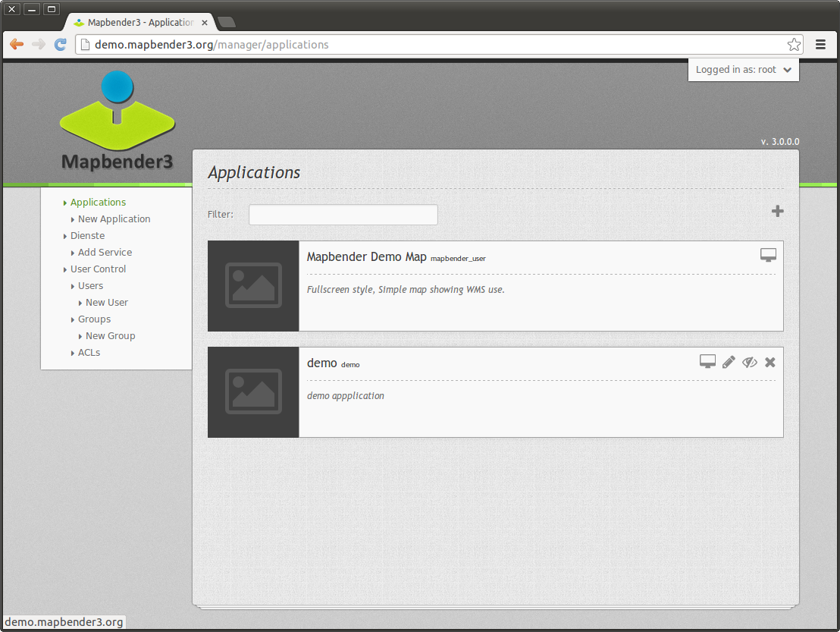Open Dienste in the sidebar menu
This screenshot has height=632, width=840.
87,235
